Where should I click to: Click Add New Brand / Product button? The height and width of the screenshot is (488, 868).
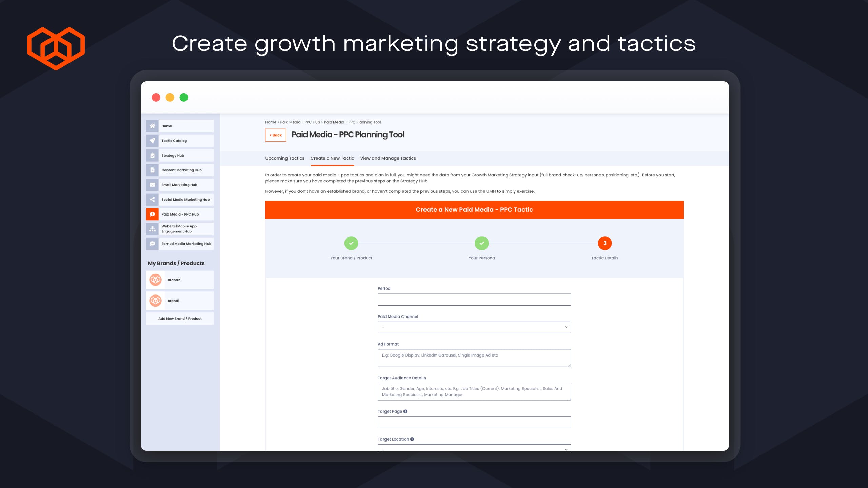click(x=180, y=319)
